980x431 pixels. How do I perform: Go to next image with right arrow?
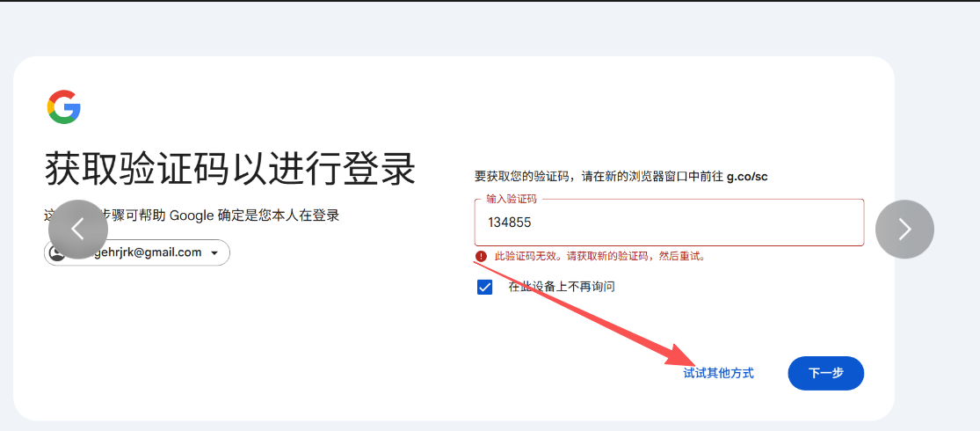(x=904, y=230)
